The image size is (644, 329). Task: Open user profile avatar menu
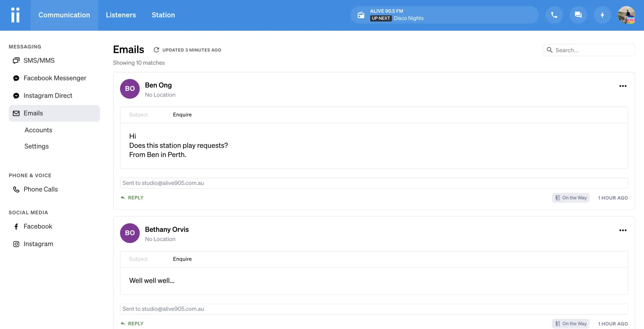pos(626,15)
